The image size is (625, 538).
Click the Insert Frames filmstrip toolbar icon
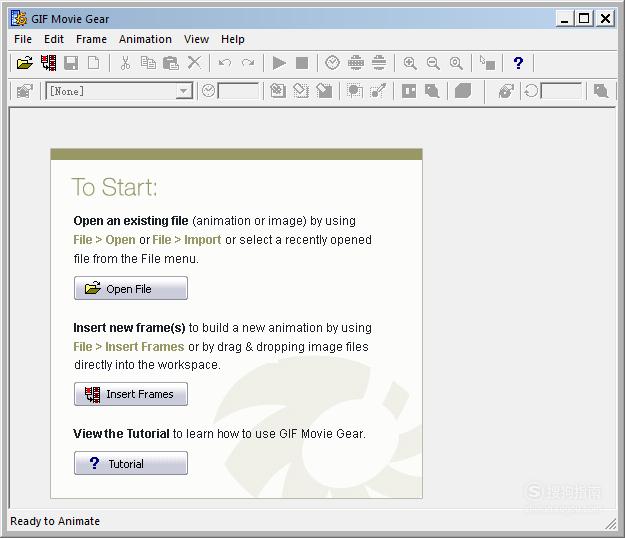point(48,63)
